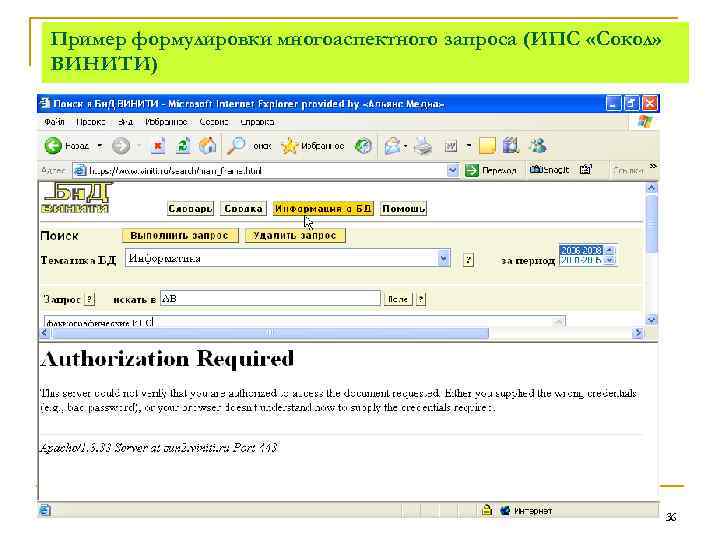Click the Internet Explorer icon in the title bar

coord(45,103)
